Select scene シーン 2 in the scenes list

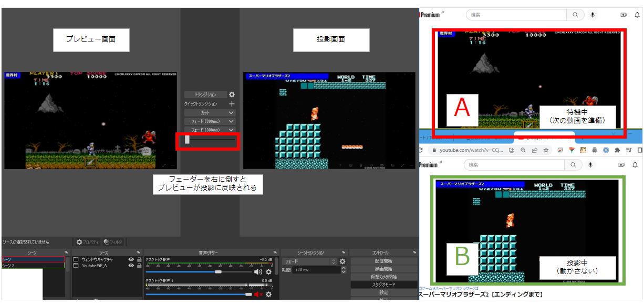pos(33,266)
